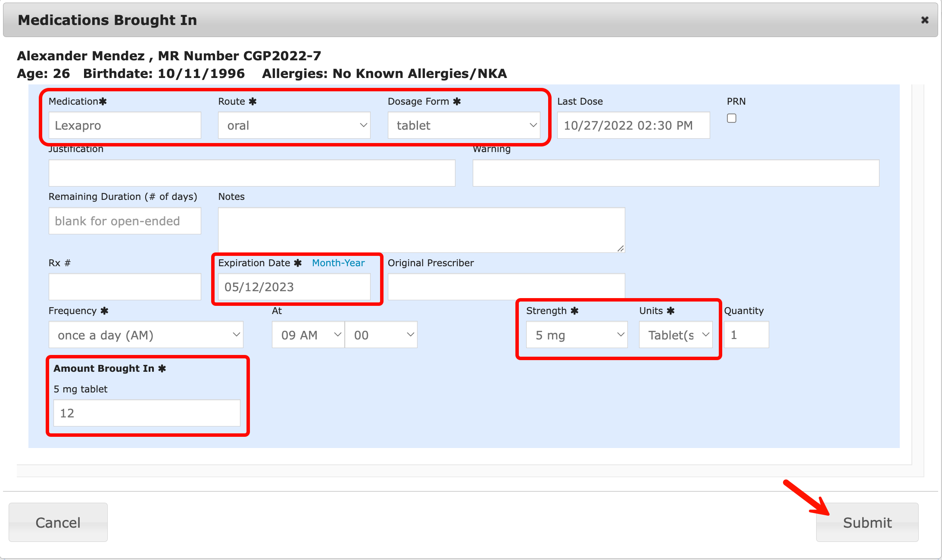Expand the Strength 5 mg dropdown
This screenshot has height=560, width=942.
tap(577, 335)
